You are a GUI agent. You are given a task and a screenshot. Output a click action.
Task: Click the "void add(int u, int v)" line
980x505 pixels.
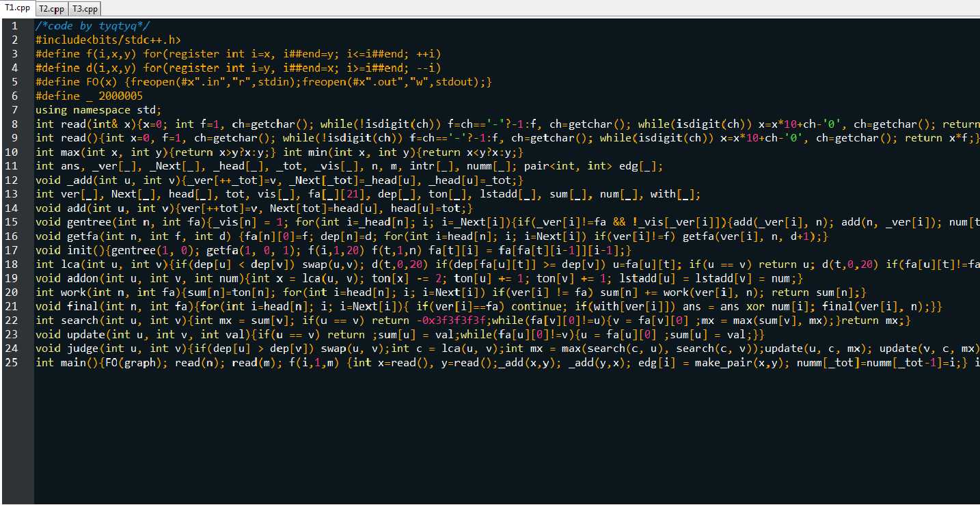click(x=254, y=208)
